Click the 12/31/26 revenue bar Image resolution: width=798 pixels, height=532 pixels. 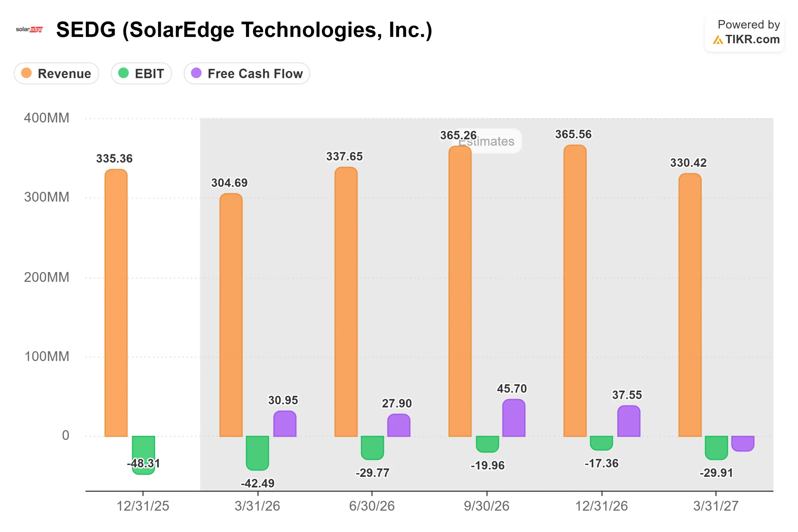[575, 291]
